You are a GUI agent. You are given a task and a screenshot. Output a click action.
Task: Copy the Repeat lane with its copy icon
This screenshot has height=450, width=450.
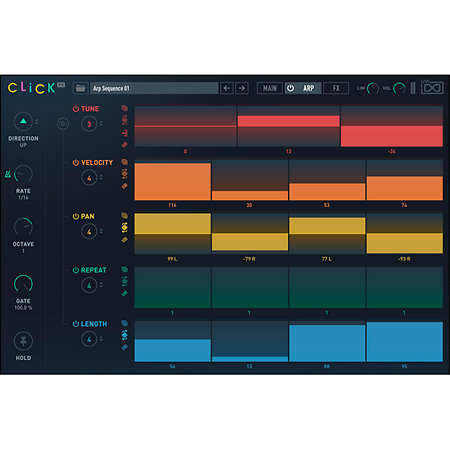(x=125, y=269)
